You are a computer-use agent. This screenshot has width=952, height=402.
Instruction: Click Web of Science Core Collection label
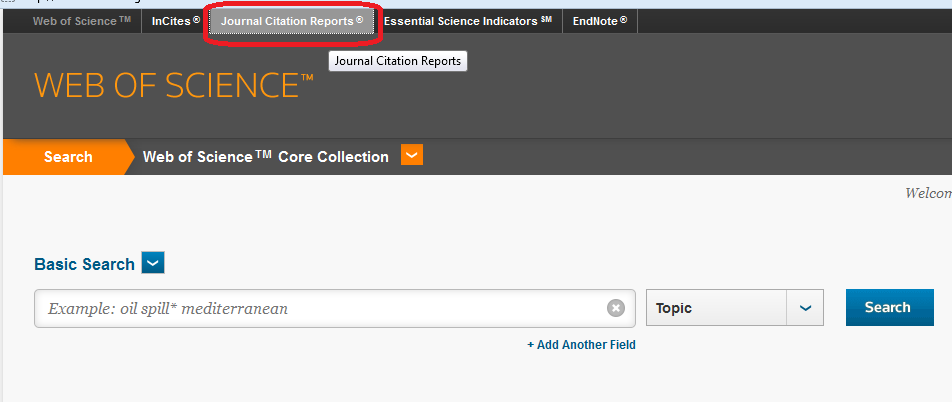click(265, 157)
